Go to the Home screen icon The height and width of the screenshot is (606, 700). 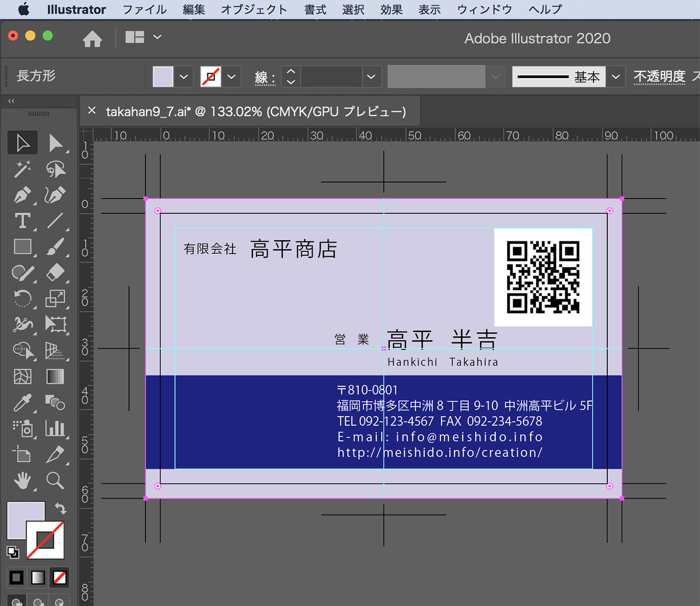point(93,38)
